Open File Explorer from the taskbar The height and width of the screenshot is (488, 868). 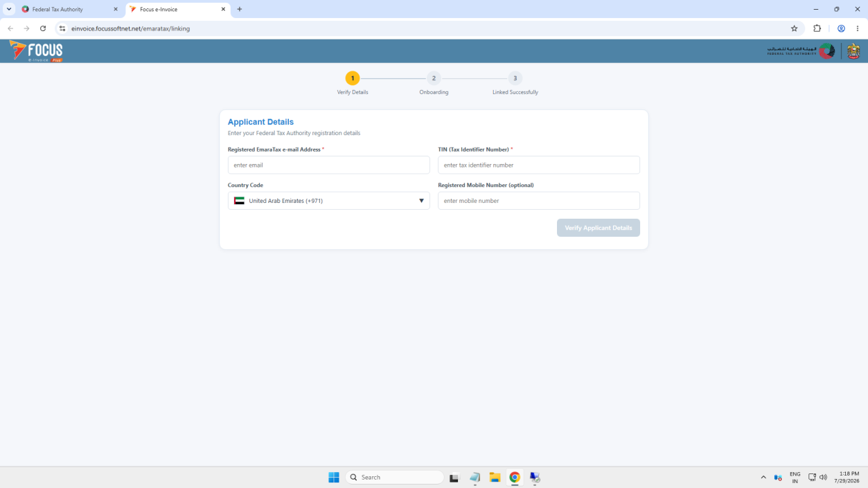pyautogui.click(x=495, y=477)
